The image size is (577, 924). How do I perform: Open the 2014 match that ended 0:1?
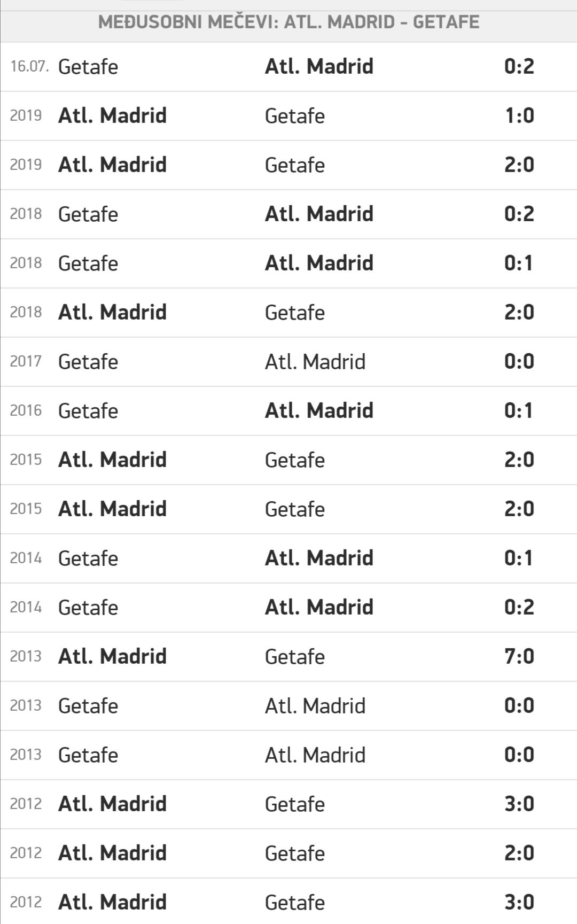coord(288,558)
